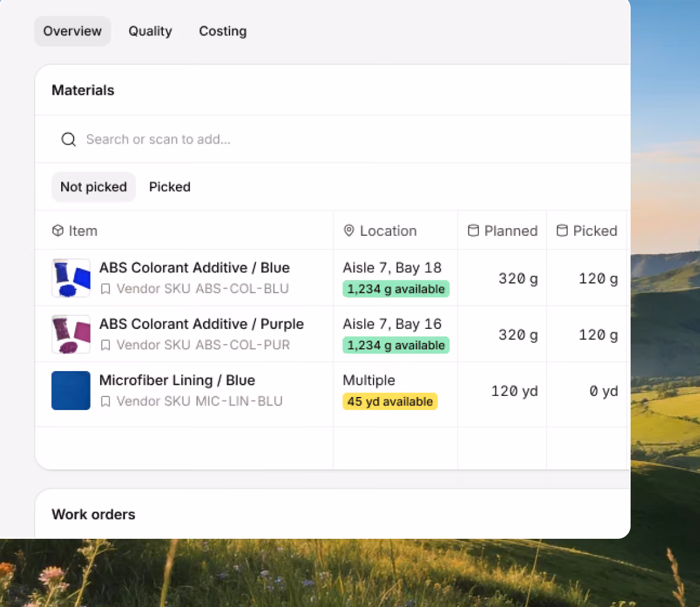Click the Multiple location text

[x=369, y=381]
